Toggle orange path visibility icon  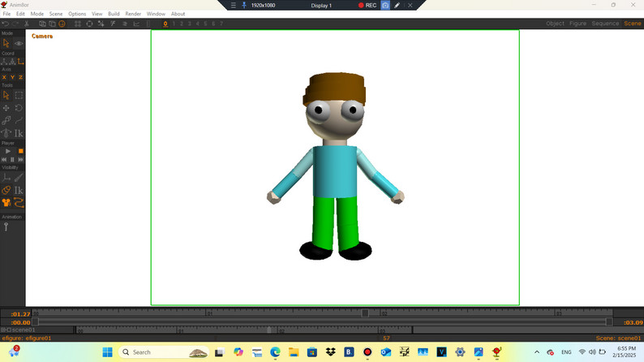[x=19, y=203]
